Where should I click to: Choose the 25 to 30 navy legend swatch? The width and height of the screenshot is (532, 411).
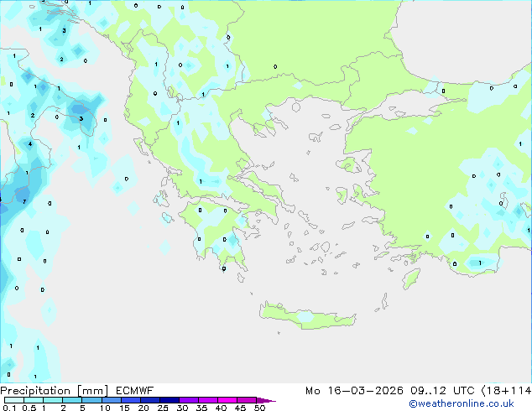pos(169,400)
